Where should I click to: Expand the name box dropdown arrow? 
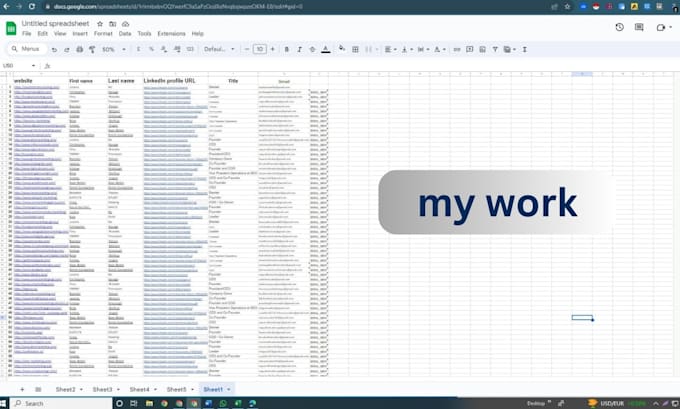(33, 65)
